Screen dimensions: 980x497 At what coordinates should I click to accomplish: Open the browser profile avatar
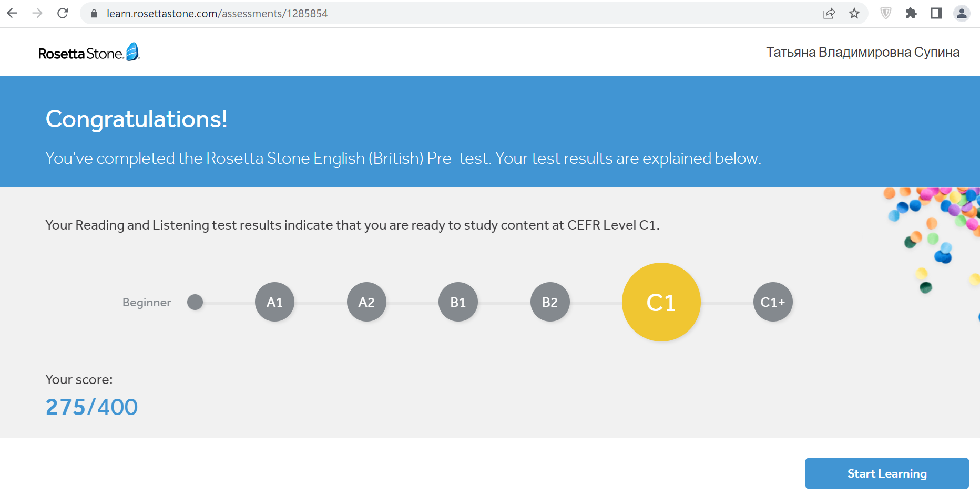pos(962,14)
